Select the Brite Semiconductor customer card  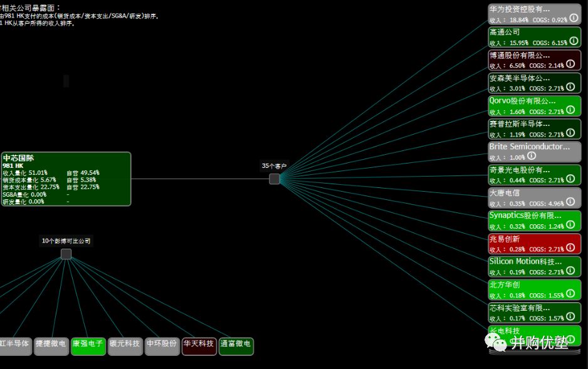tap(534, 152)
